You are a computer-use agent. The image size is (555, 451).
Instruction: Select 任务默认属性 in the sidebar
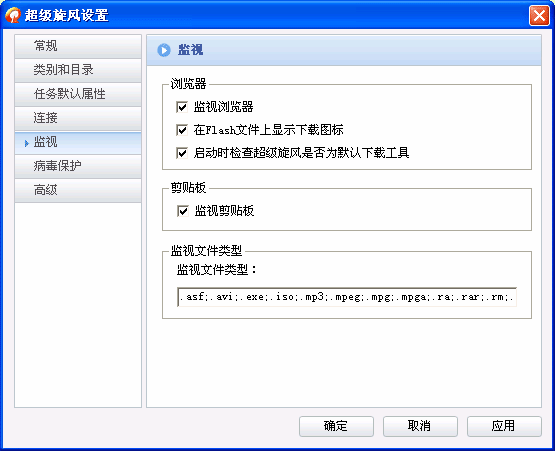tap(78, 94)
